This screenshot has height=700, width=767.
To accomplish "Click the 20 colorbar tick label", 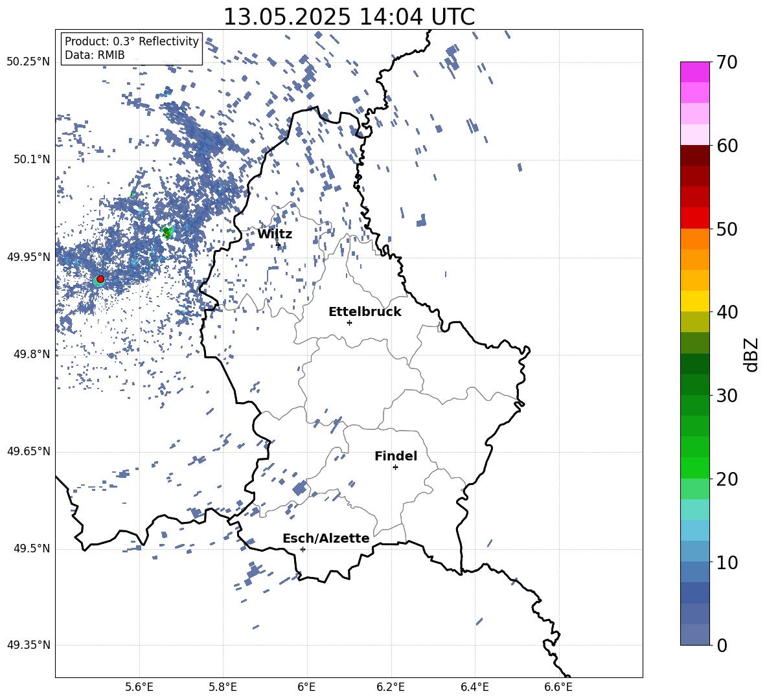I will [727, 479].
